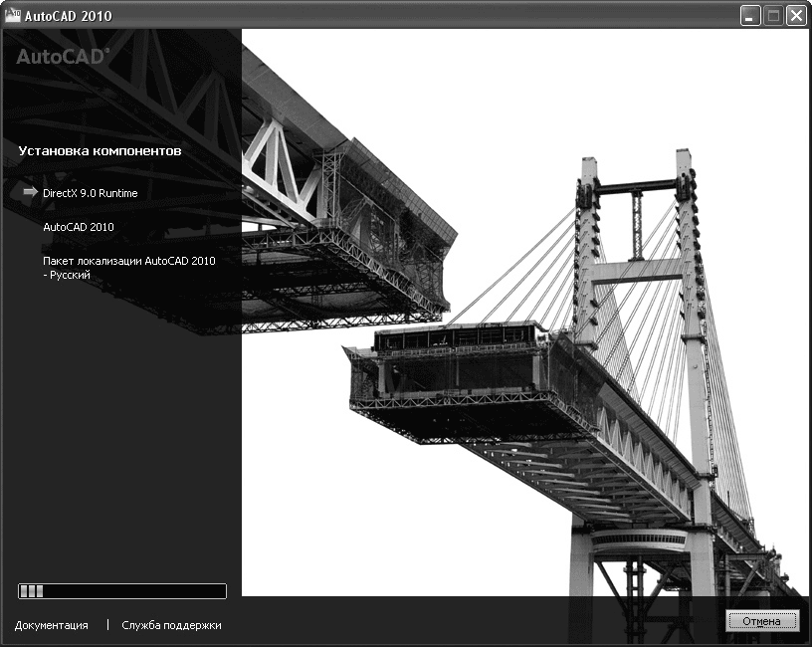Click the filled segments of the progress bar
This screenshot has height=647, width=812.
(x=32, y=591)
